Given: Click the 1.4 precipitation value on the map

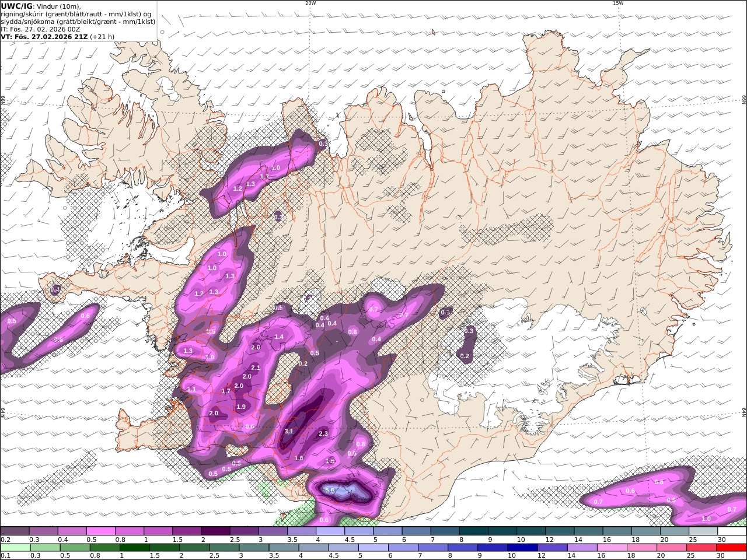Looking at the screenshot, I should point(279,337).
